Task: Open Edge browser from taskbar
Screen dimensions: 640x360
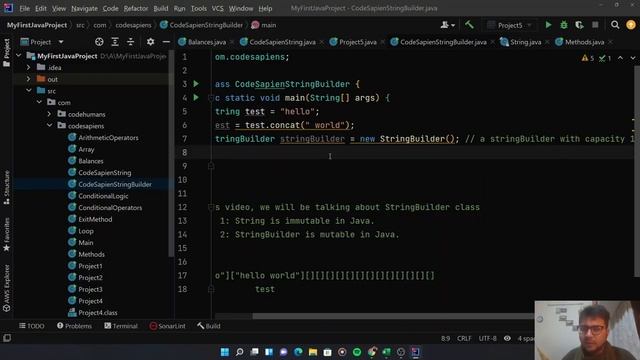Action: point(298,352)
